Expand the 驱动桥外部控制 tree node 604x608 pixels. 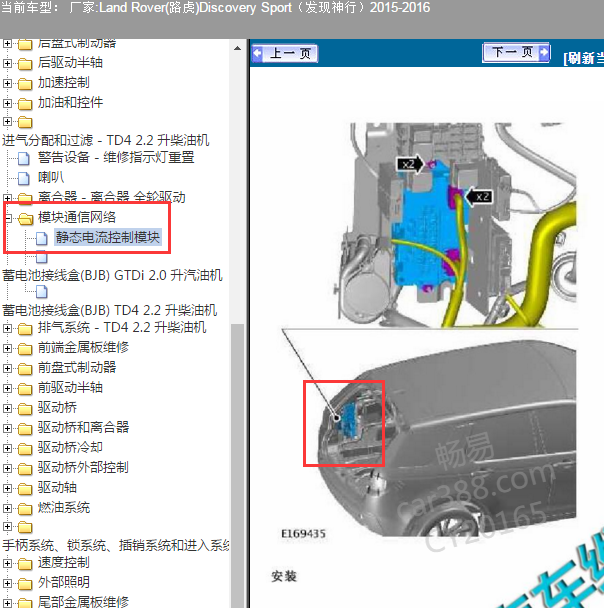click(x=7, y=468)
